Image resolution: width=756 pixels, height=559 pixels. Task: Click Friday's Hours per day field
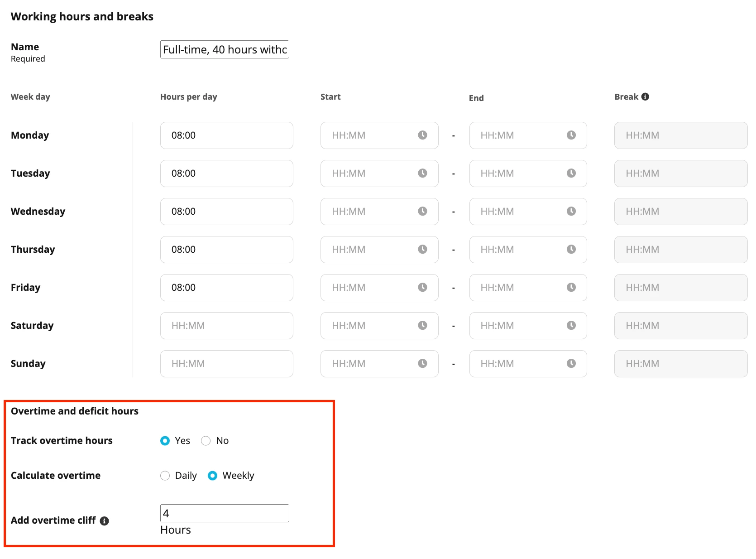coord(227,288)
